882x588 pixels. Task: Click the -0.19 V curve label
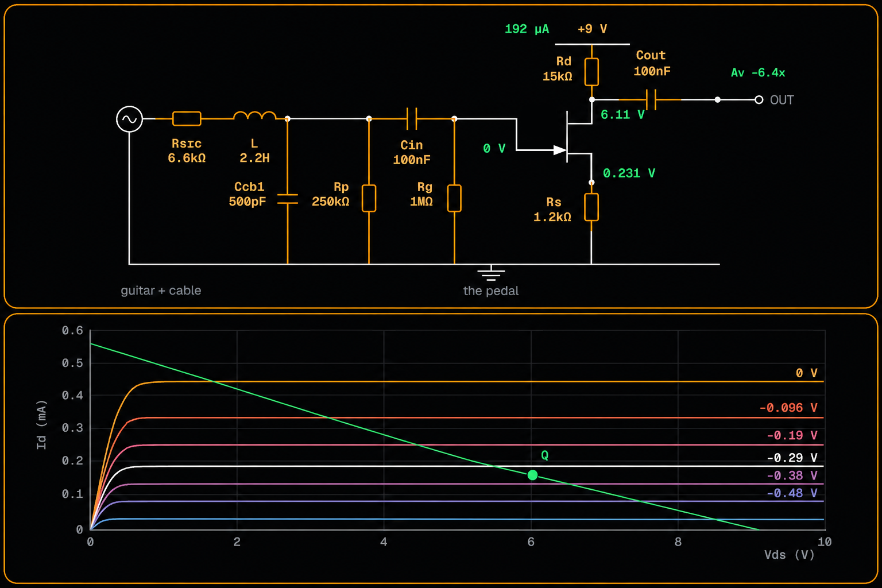tap(792, 436)
